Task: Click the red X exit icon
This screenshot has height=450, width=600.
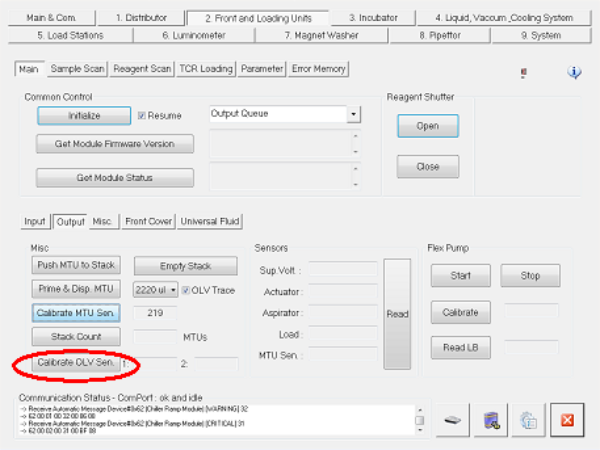Action: [x=565, y=421]
